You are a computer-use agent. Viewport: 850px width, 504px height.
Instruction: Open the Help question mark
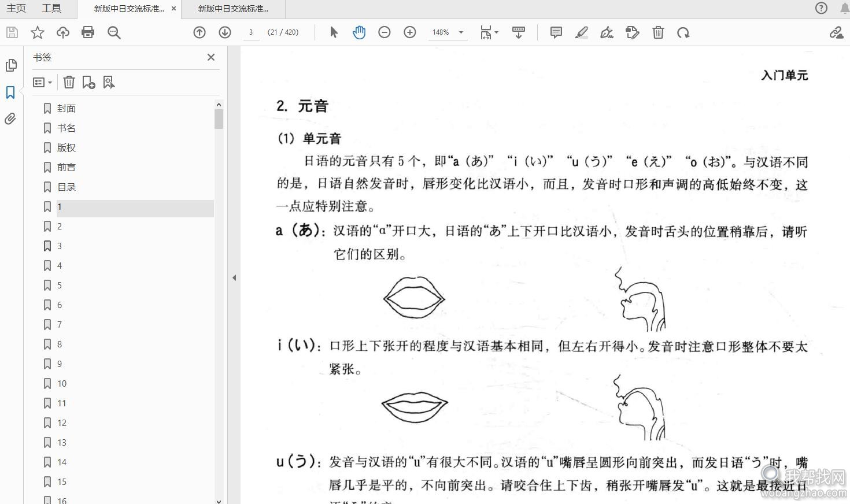[x=821, y=8]
